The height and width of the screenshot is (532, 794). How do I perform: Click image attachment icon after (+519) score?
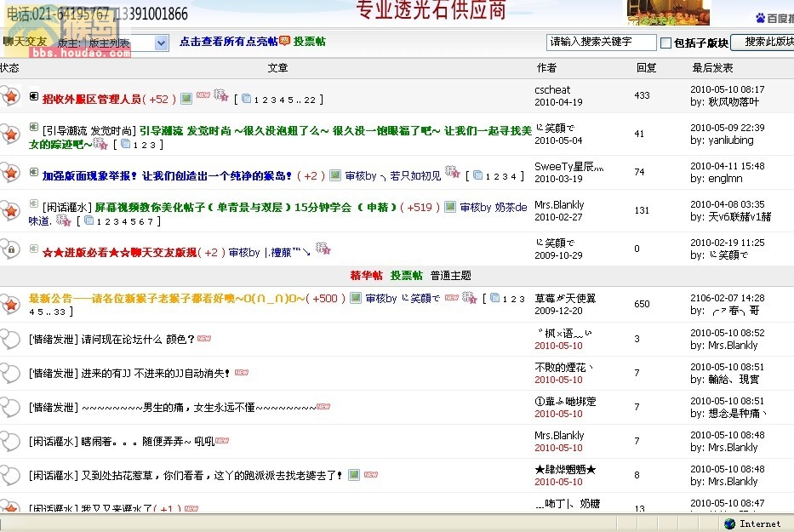click(x=449, y=207)
